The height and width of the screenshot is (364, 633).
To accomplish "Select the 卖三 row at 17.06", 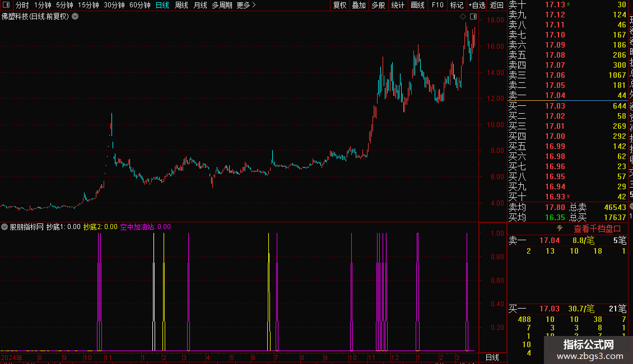I will [567, 75].
